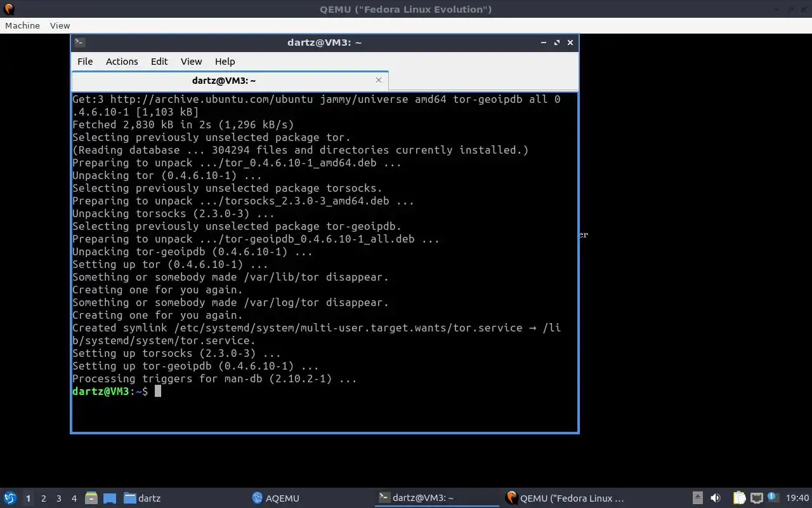Screen dimensions: 812x508
Task: Click 'Processing triggers for man-db' line
Action: [x=214, y=378]
